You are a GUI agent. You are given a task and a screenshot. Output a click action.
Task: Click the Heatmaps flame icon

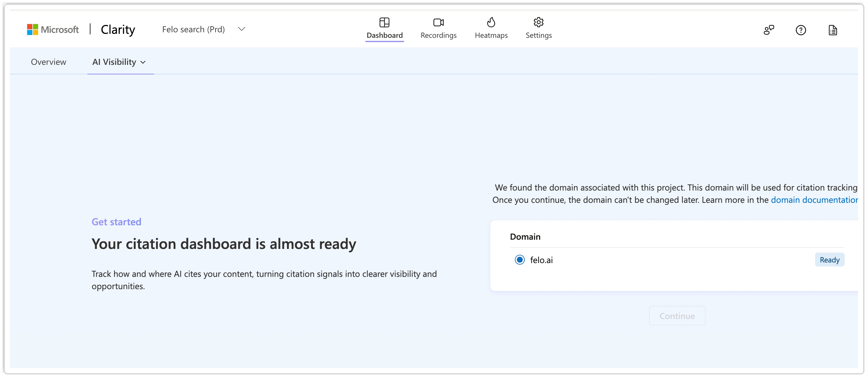click(x=491, y=22)
